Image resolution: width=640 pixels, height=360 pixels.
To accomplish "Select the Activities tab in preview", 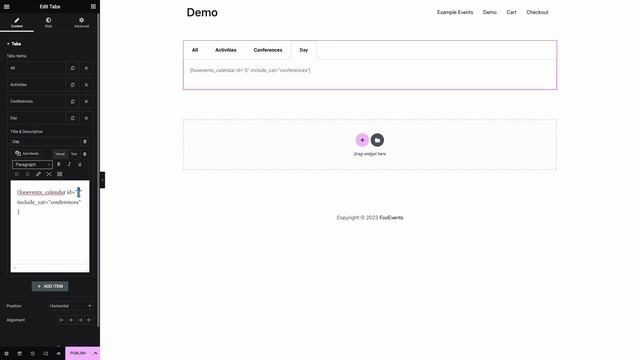I will (226, 50).
